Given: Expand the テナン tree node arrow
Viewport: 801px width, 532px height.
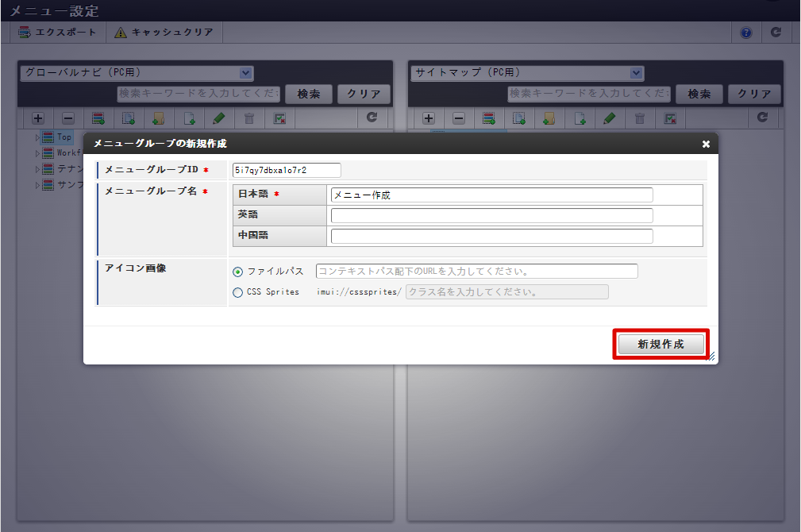Looking at the screenshot, I should [x=37, y=169].
